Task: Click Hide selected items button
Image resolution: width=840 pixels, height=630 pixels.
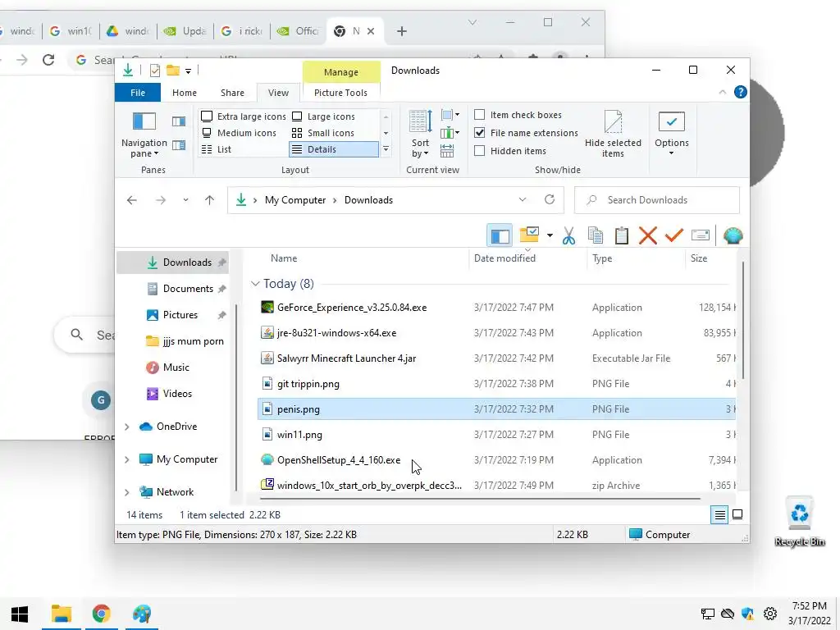Action: point(613,134)
